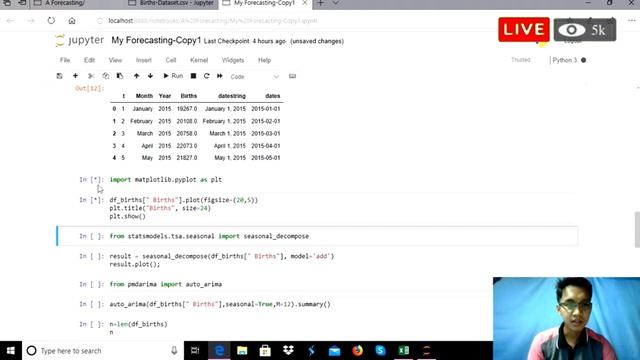Open Dropbox from the taskbar
Screen dimensions: 640x360
click(x=288, y=351)
